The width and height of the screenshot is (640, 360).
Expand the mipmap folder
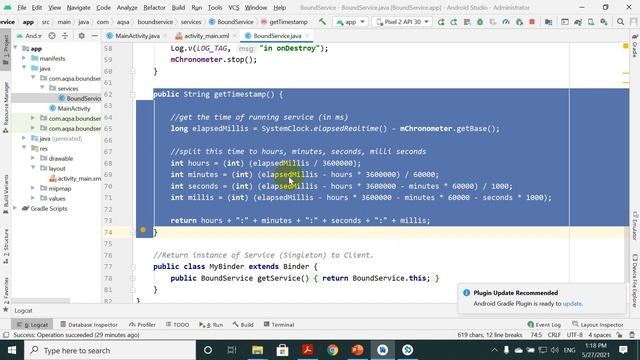pos(33,188)
